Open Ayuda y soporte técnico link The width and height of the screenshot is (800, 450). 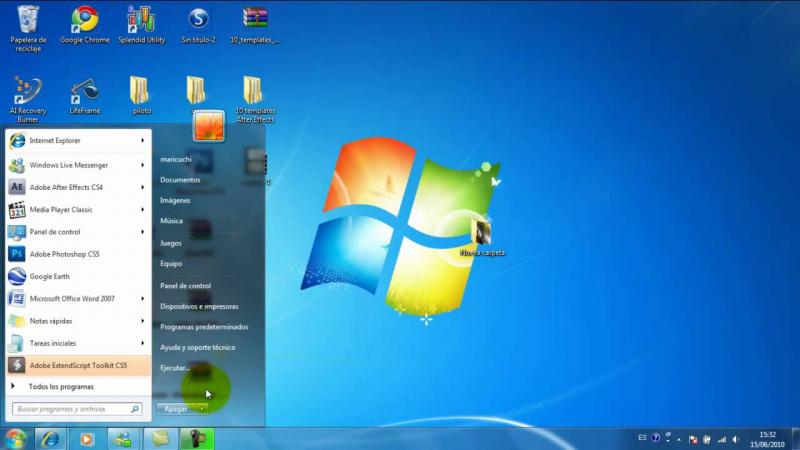click(x=197, y=347)
